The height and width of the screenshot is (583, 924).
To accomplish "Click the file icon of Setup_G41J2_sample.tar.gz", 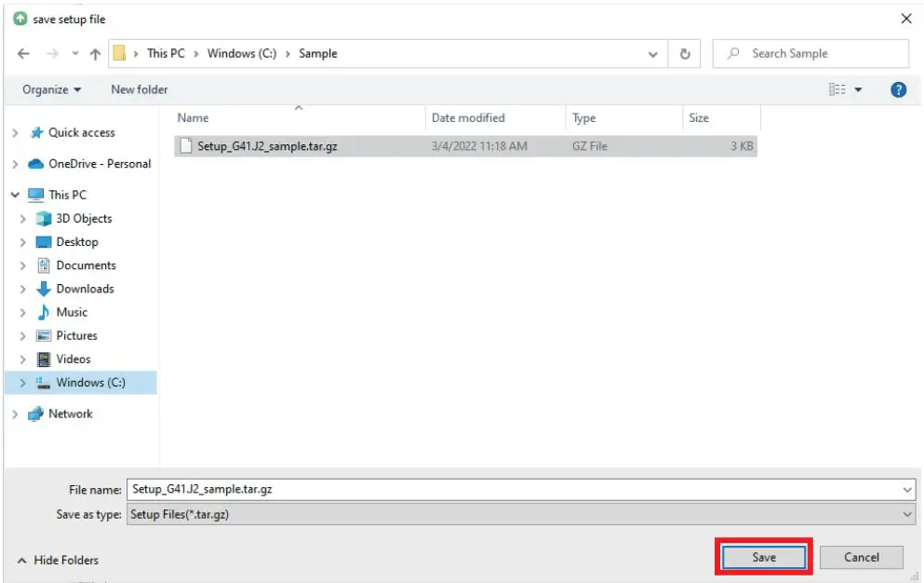I will pos(185,145).
